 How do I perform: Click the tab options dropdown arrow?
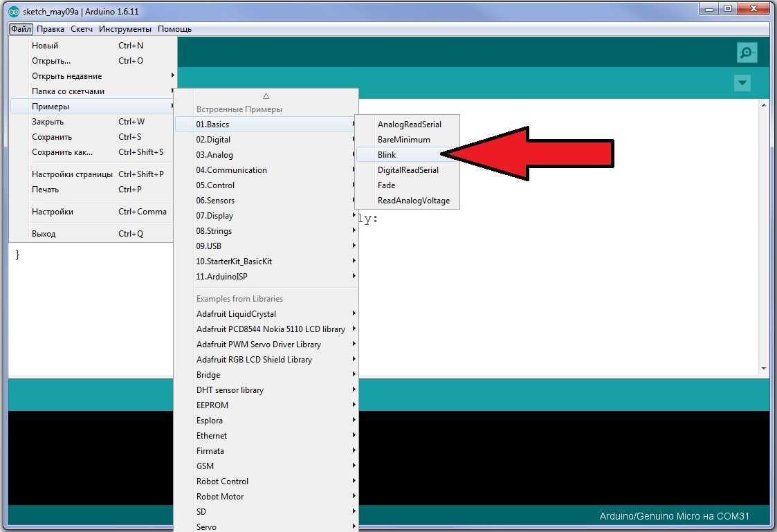click(742, 83)
